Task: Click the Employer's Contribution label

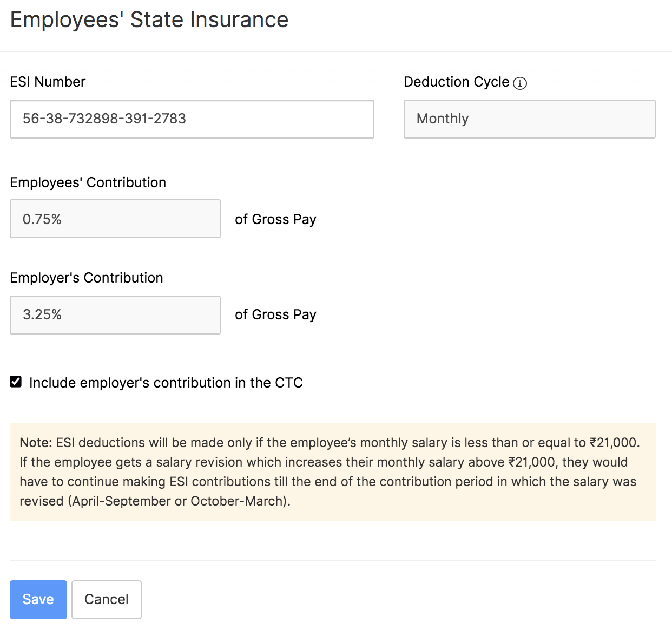Action: coord(86,278)
